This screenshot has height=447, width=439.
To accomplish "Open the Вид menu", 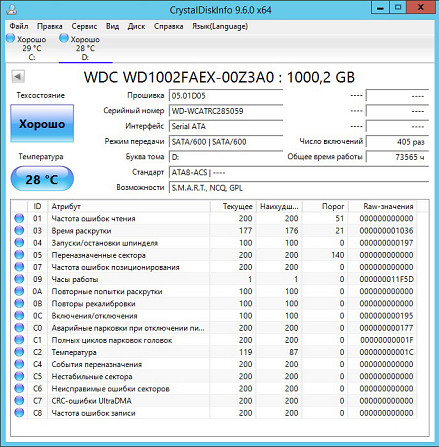I will (112, 26).
